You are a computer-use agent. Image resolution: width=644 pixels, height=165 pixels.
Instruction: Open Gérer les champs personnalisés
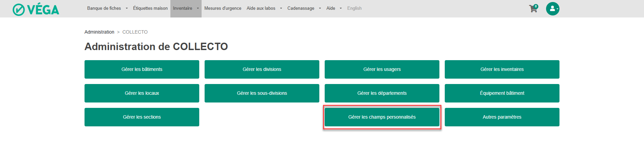382,117
